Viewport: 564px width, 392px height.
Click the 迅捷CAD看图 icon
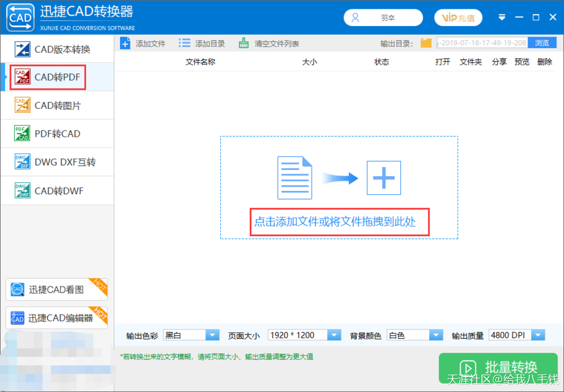click(x=17, y=289)
